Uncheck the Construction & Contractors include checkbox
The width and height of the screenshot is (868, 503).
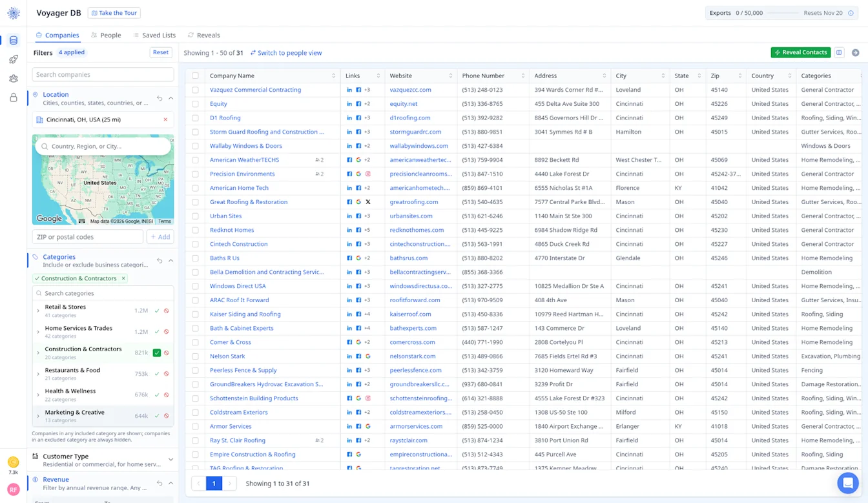[x=157, y=353]
